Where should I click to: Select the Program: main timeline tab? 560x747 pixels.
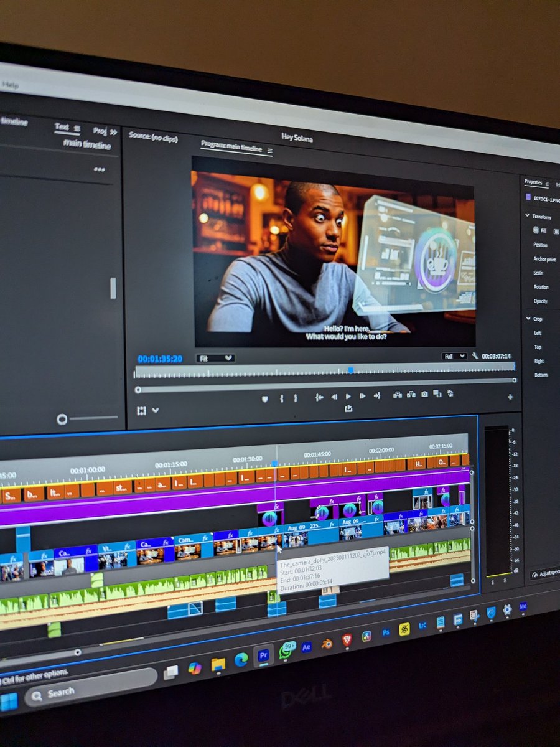click(231, 145)
